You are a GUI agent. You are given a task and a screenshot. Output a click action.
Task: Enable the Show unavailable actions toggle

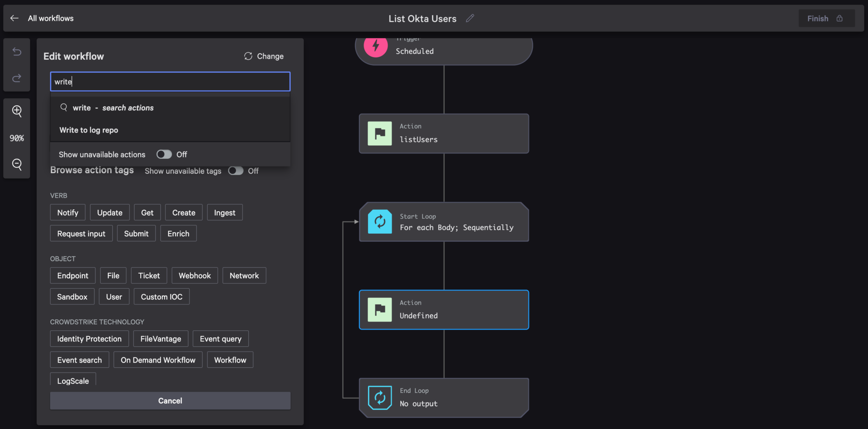[164, 154]
